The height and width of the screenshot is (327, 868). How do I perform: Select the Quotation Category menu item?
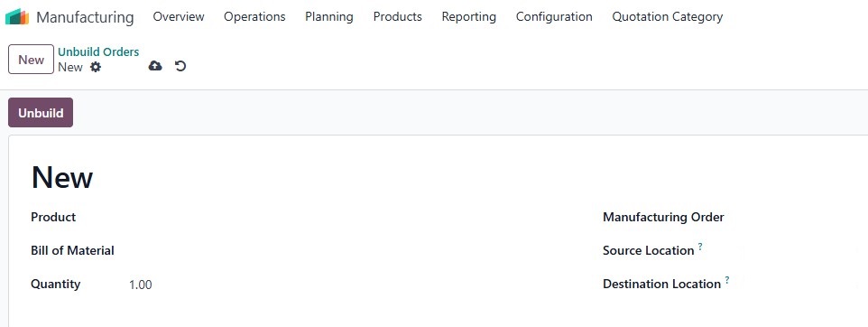[667, 16]
